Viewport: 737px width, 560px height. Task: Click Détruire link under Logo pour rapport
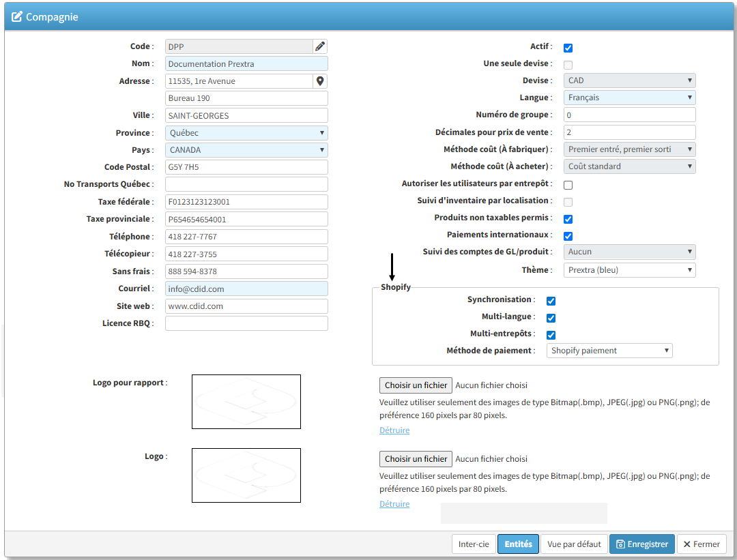[394, 430]
